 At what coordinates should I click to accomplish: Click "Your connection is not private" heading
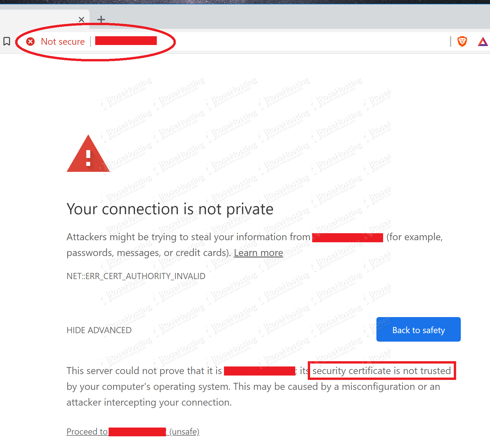[170, 209]
